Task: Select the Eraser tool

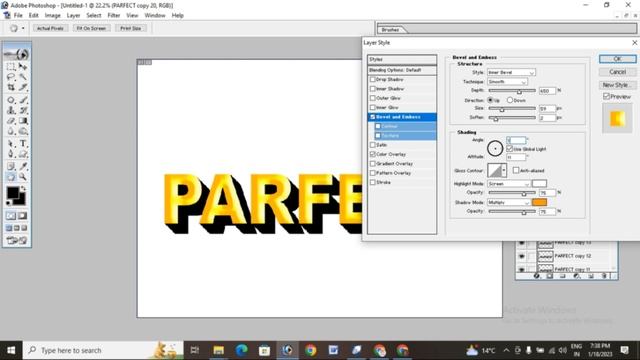Action: tap(11, 121)
